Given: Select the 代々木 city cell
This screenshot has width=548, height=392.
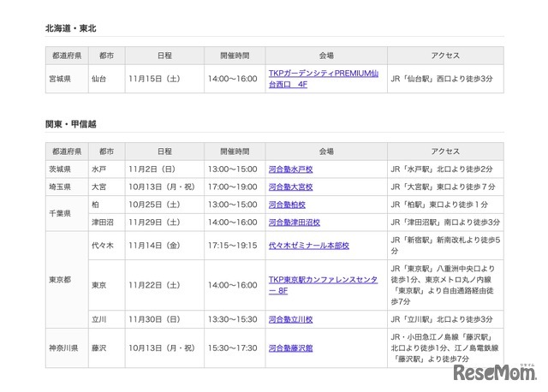Looking at the screenshot, I should [103, 245].
